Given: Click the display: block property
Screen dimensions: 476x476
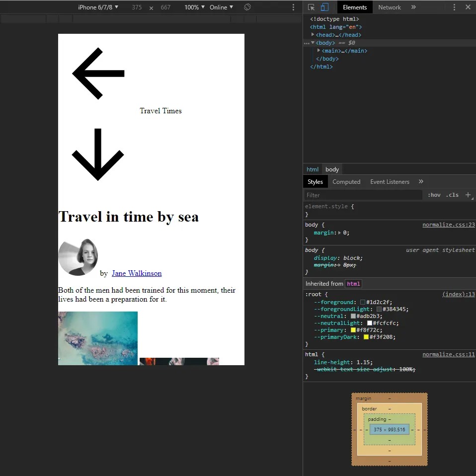Looking at the screenshot, I should (x=338, y=258).
